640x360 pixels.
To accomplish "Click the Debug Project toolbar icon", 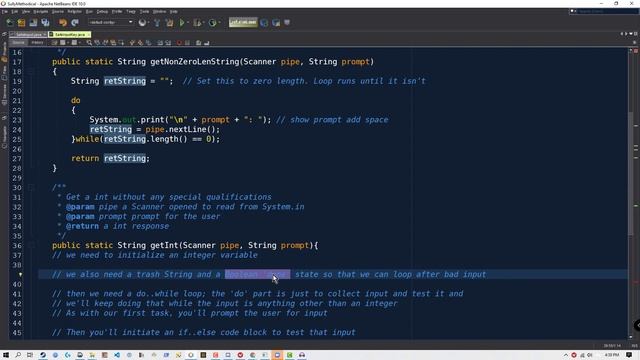I will (x=197, y=22).
